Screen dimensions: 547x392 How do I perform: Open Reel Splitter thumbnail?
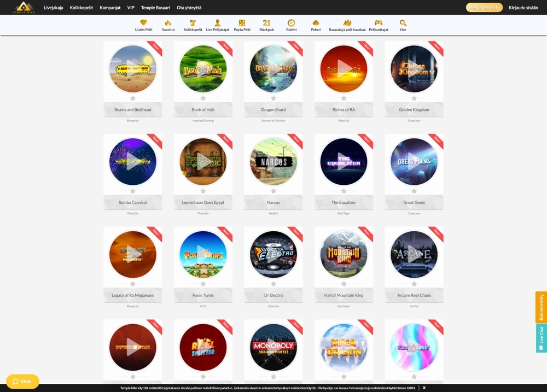click(203, 347)
